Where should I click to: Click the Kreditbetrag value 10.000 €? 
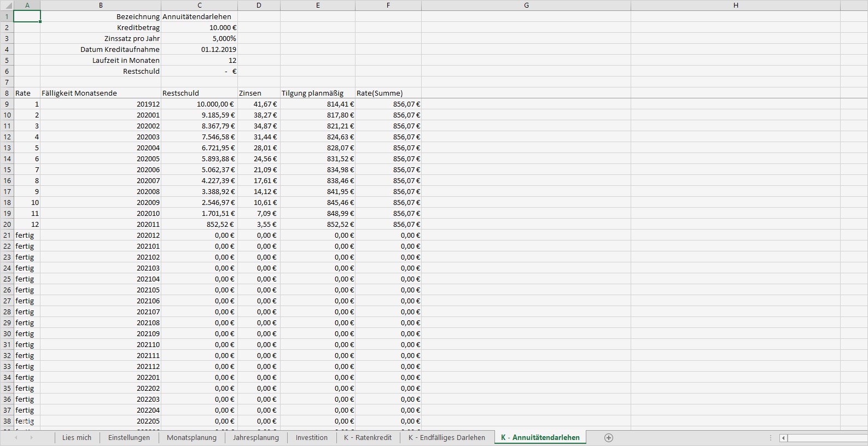click(200, 27)
